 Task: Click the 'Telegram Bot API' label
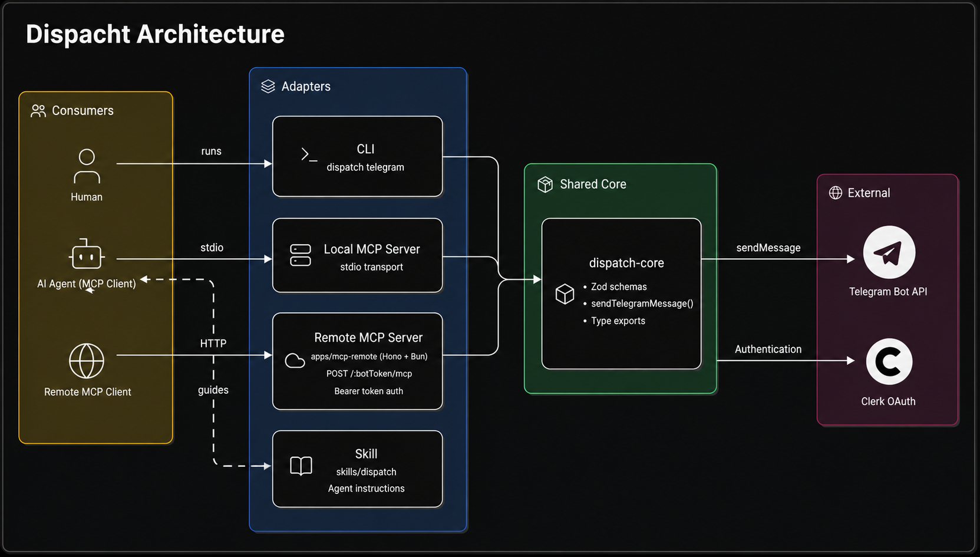[888, 292]
